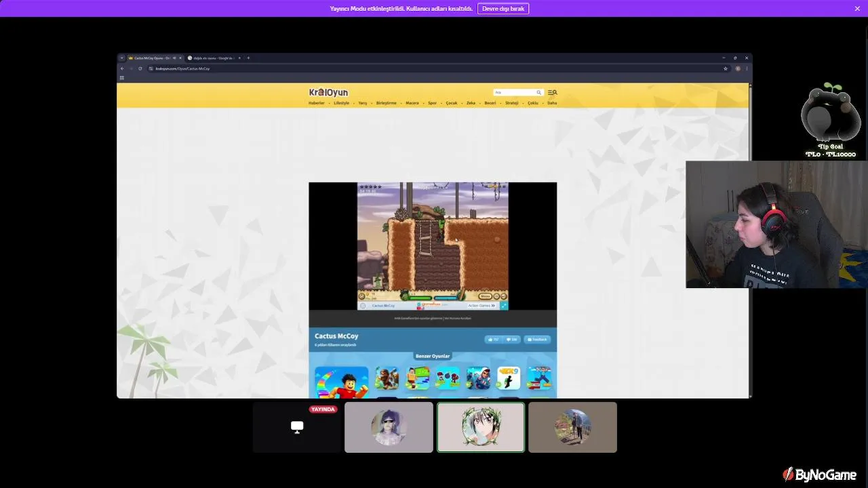Click the browser reload icon
Screen dimensions: 868x488
pos(140,68)
